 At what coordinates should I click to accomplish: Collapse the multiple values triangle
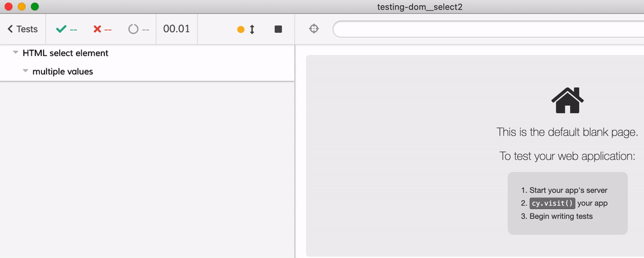coord(26,71)
